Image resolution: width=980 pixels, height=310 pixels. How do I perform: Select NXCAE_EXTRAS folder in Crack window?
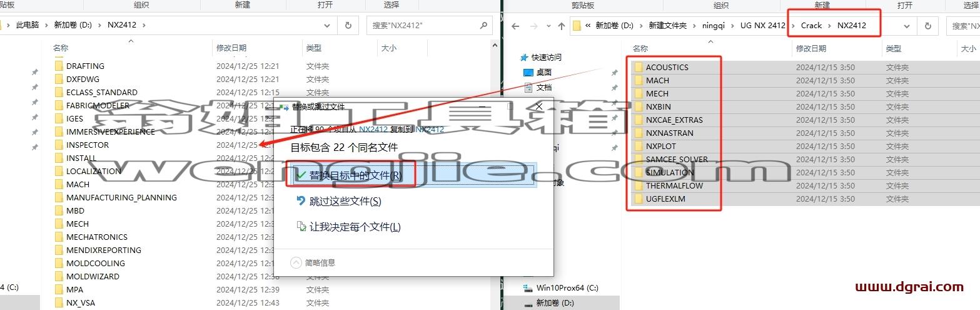[x=674, y=120]
